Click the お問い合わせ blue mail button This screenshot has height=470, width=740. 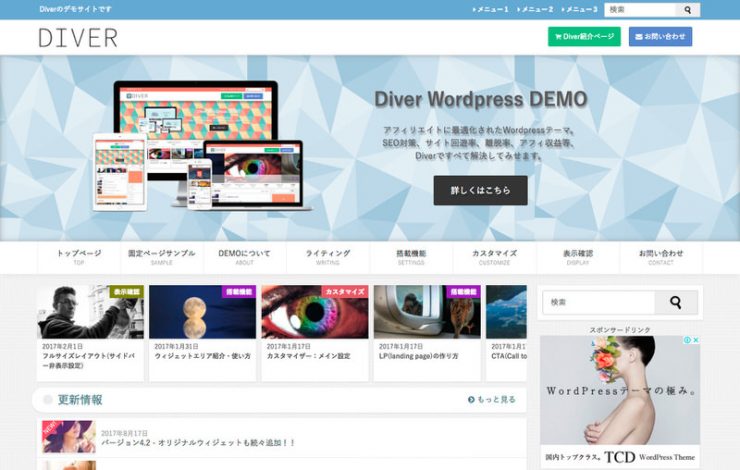coord(660,37)
